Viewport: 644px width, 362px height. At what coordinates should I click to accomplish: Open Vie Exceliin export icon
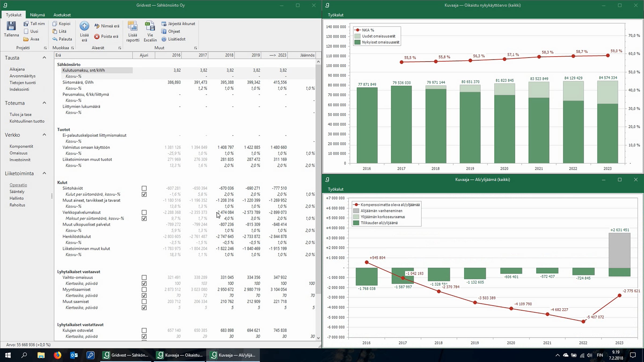[x=150, y=26]
